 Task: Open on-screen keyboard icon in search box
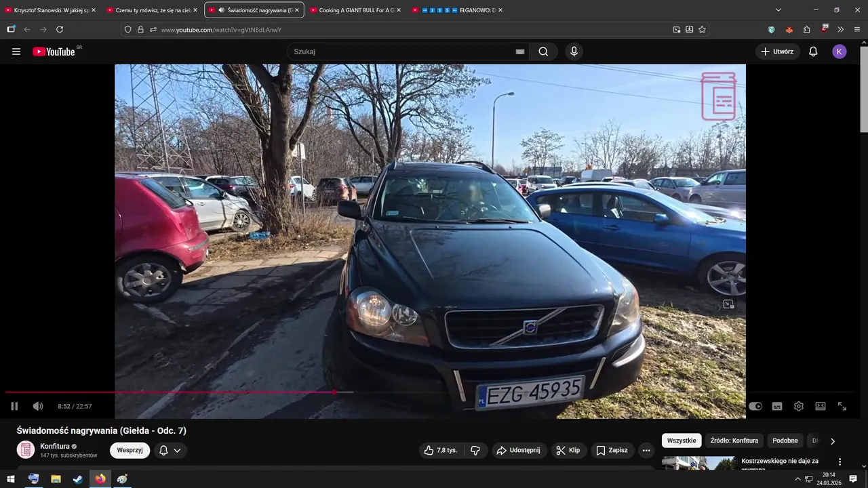point(520,52)
